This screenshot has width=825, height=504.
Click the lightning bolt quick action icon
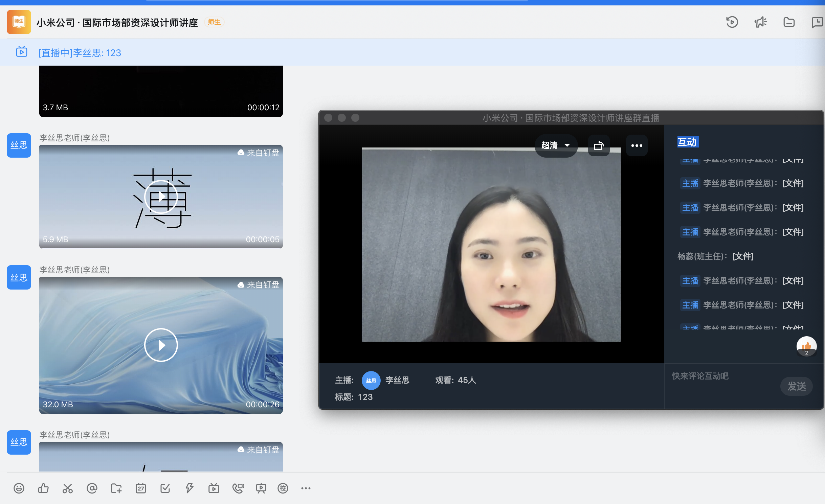[x=189, y=488]
